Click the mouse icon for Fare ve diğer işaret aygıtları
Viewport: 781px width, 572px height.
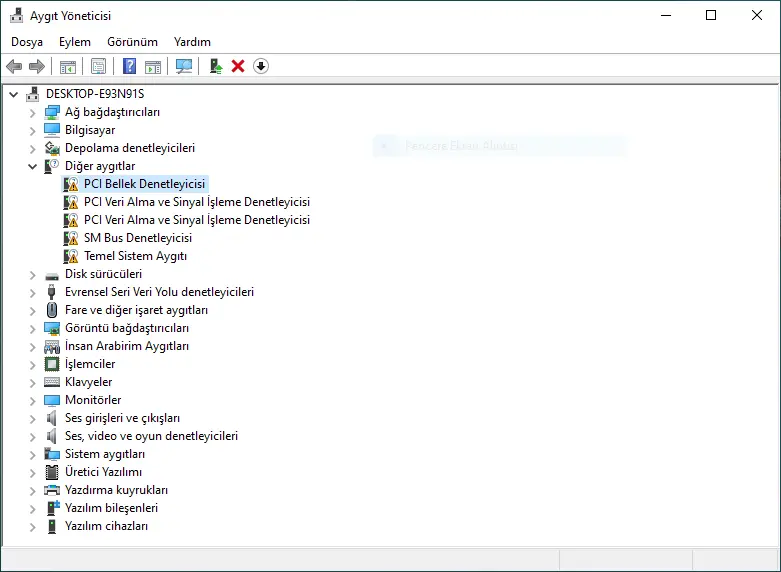coord(52,310)
